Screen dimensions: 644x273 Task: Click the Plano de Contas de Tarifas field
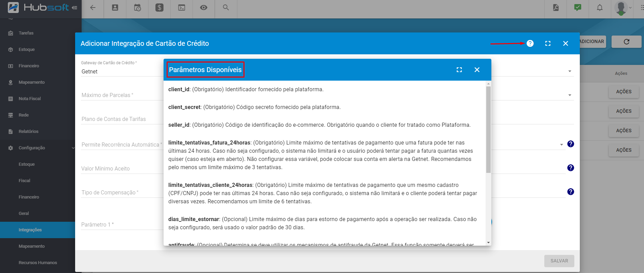click(122, 119)
